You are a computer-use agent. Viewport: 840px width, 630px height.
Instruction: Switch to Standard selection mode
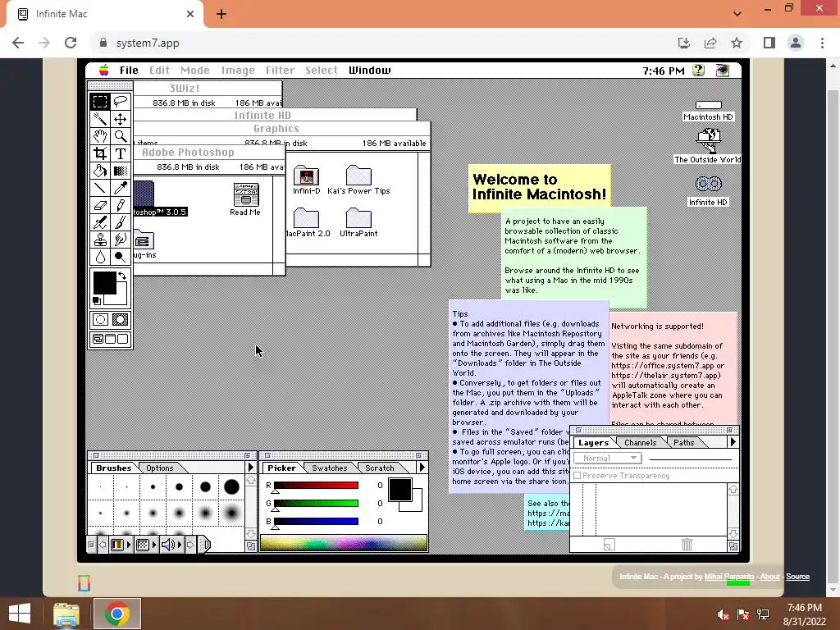[x=100, y=320]
